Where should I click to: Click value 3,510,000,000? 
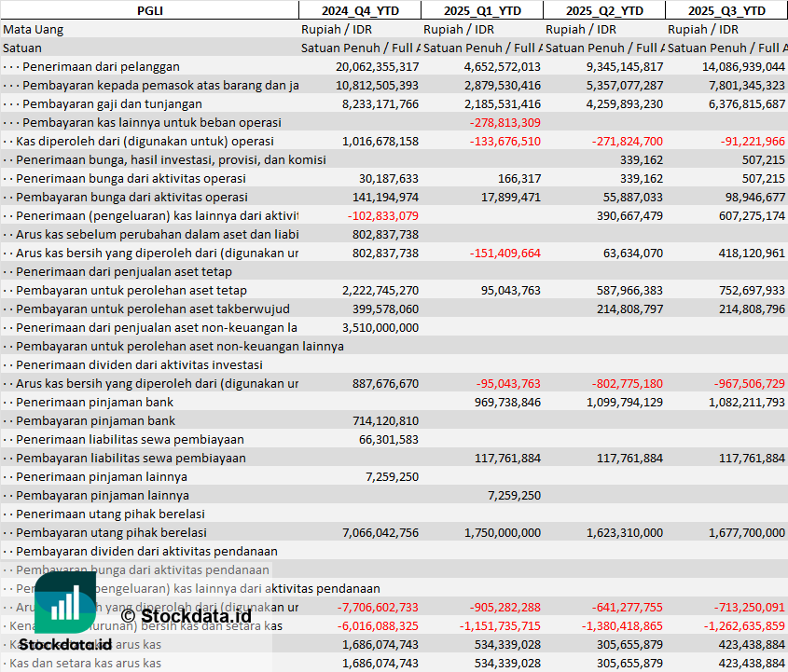click(x=380, y=327)
